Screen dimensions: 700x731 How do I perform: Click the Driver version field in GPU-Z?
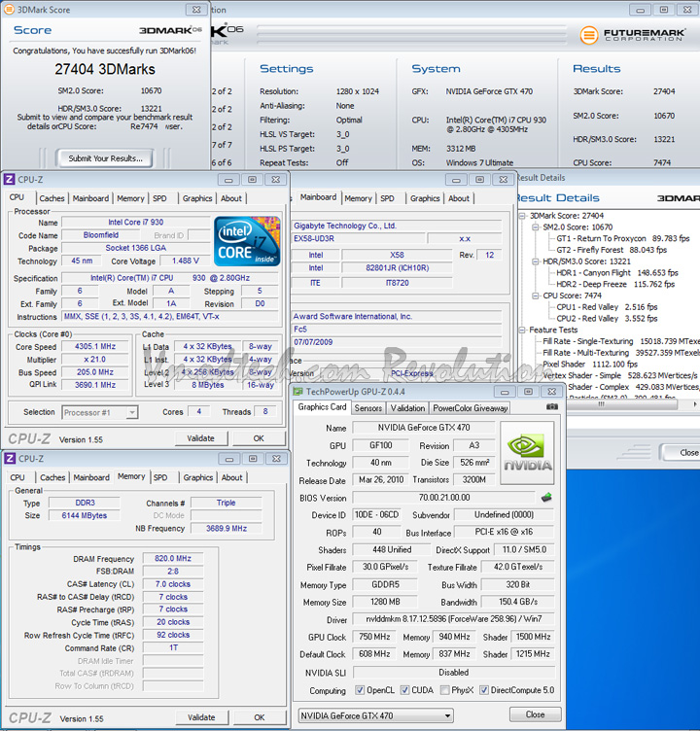tap(453, 619)
